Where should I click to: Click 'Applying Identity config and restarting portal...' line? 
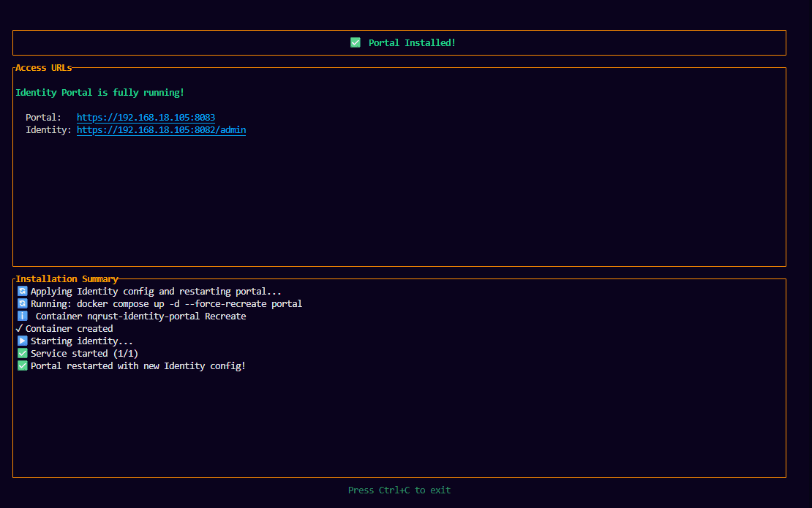point(156,291)
